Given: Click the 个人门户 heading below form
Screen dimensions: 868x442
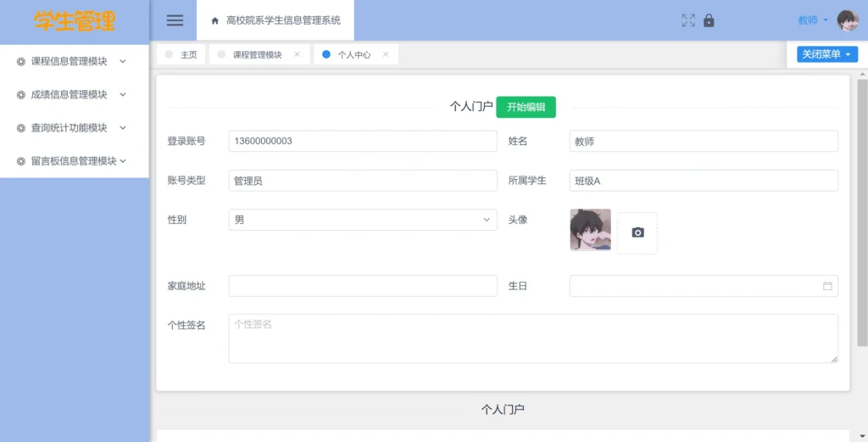Looking at the screenshot, I should 503,409.
